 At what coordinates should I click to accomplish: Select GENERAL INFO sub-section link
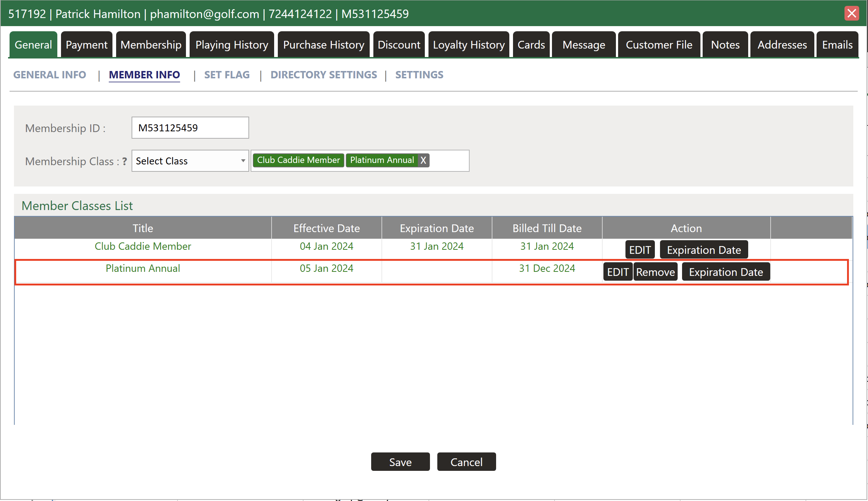50,75
